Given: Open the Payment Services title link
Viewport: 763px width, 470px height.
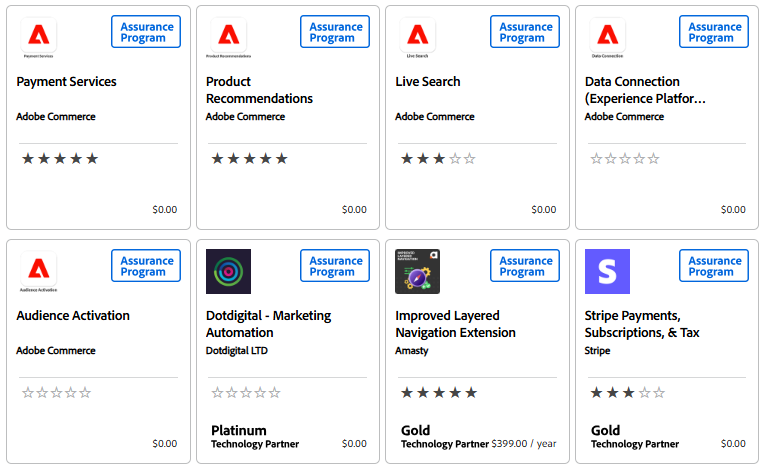Looking at the screenshot, I should (66, 82).
